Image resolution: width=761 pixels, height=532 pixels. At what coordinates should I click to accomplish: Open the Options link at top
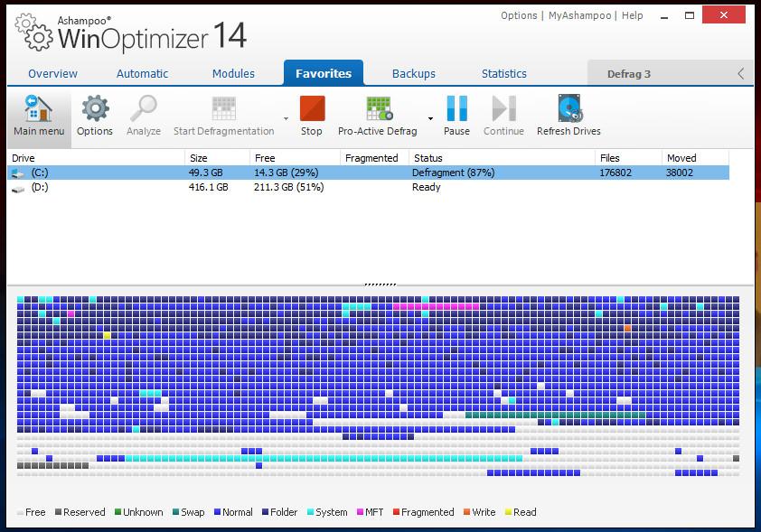pos(519,15)
